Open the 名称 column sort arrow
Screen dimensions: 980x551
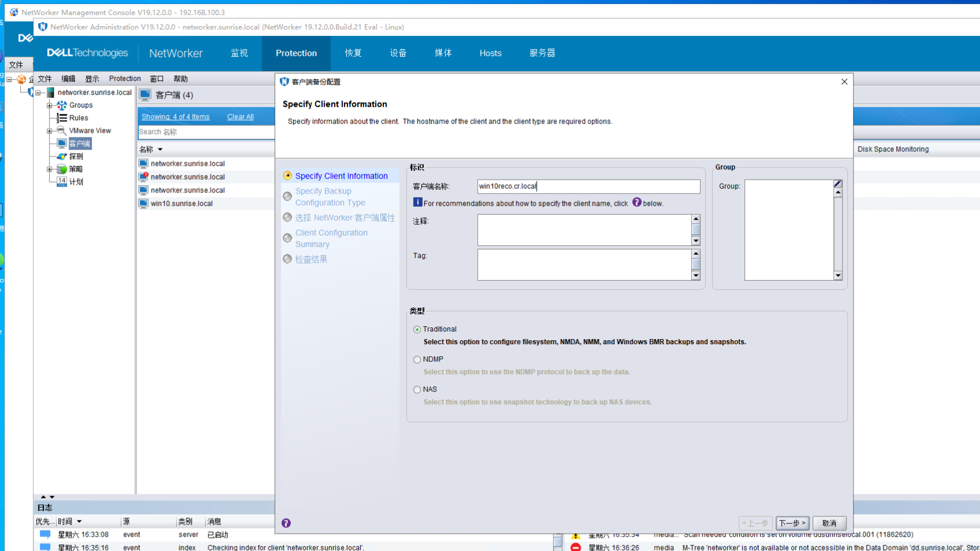click(160, 150)
